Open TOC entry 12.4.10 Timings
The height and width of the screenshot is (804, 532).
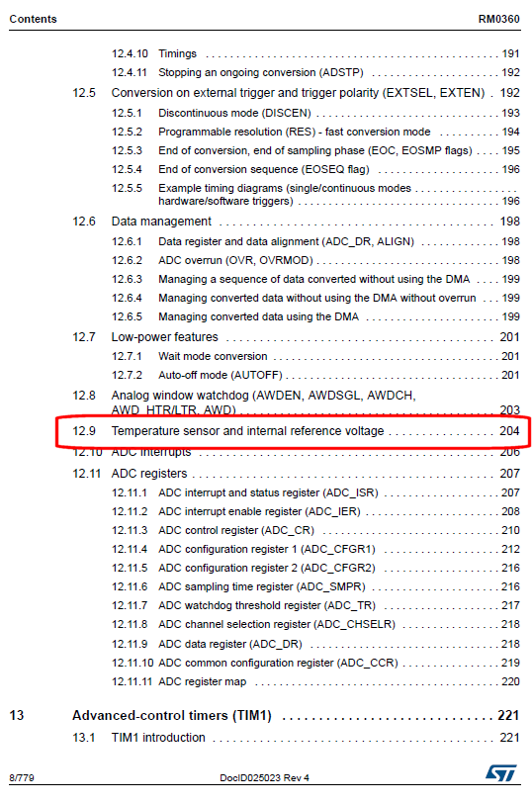click(x=315, y=53)
